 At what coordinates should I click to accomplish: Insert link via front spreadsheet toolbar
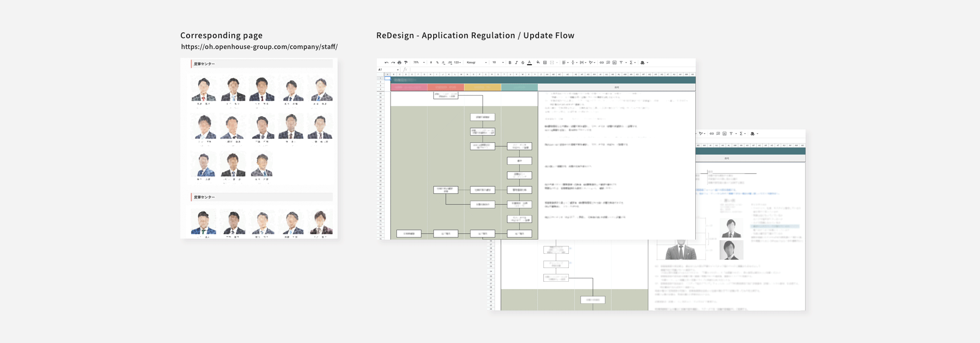point(602,63)
